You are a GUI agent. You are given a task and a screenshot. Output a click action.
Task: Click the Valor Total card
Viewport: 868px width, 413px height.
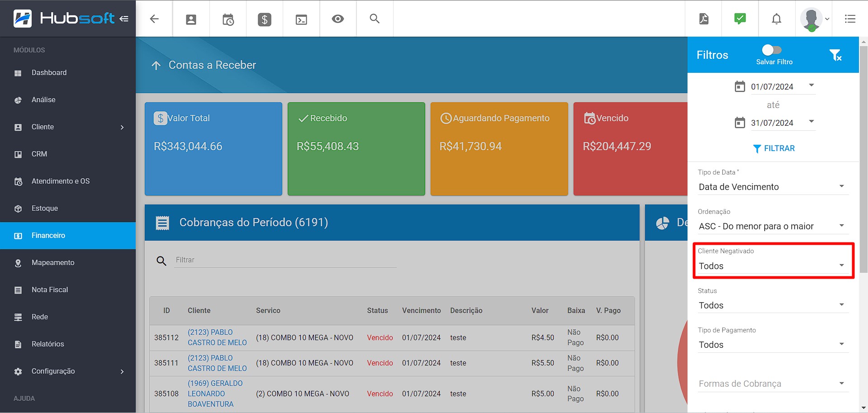point(213,149)
